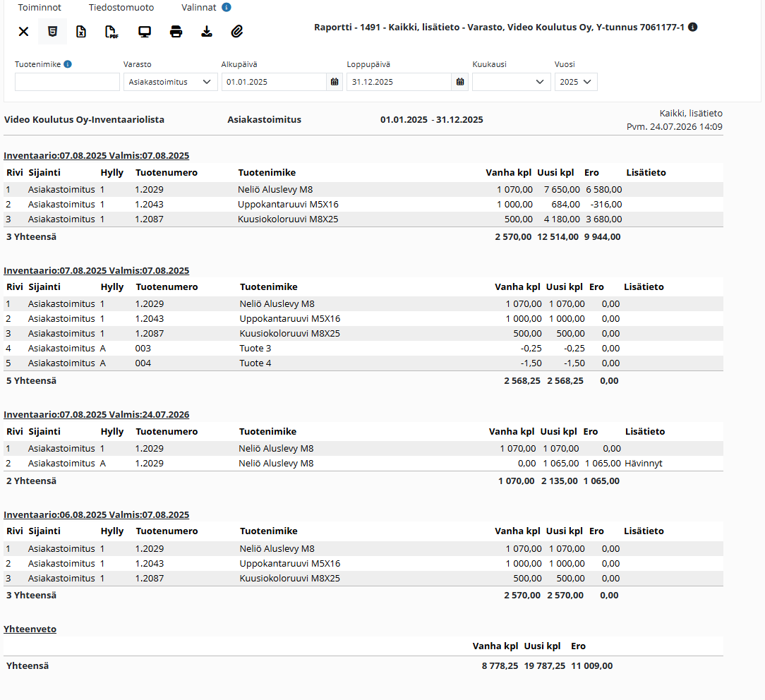Click into the Tuotenimike input field
Viewport: 765px width, 700px height.
coord(67,82)
